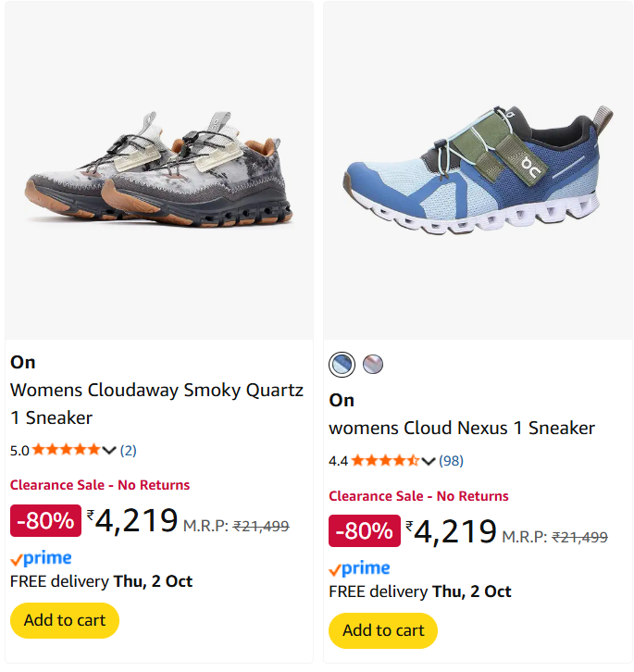Click the Cloud Nexus ₹4,219 price
The width and height of the screenshot is (634, 672).
coord(451,531)
